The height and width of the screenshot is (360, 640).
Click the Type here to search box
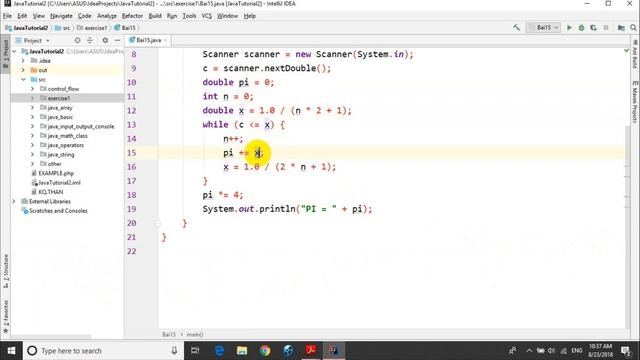102,351
